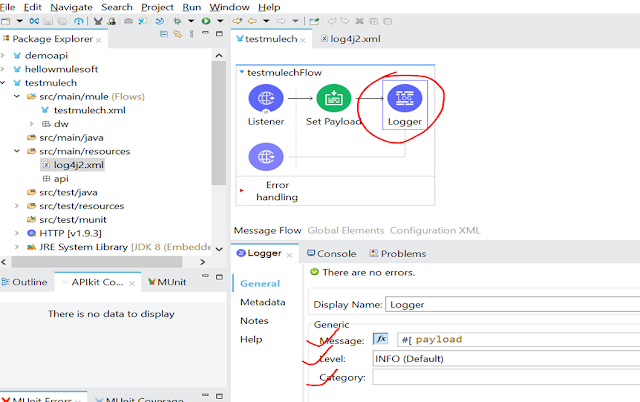
Task: Collapse testmulechFlow with its triangle
Action: pos(242,72)
